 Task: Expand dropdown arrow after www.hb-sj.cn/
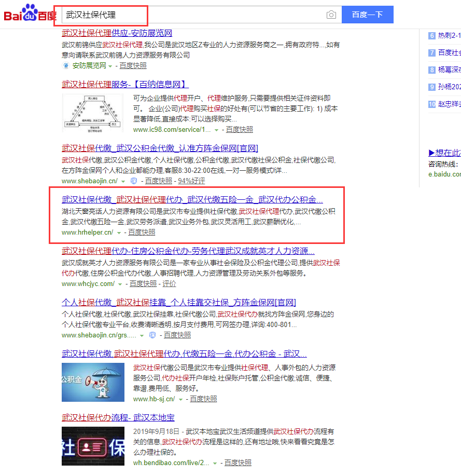pyautogui.click(x=180, y=400)
